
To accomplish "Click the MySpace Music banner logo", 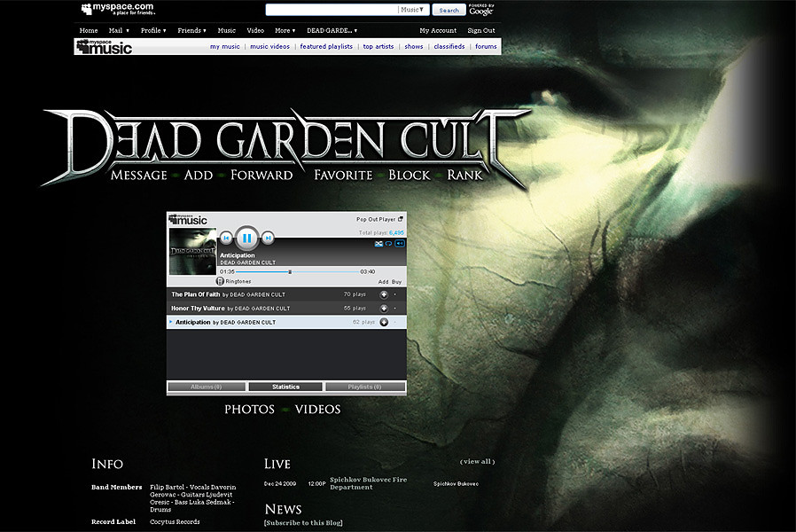I will (x=104, y=47).
